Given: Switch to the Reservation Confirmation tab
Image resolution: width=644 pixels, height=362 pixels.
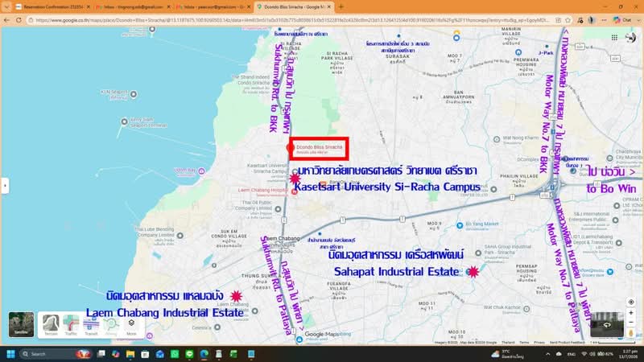Looking at the screenshot, I should click(x=52, y=7).
